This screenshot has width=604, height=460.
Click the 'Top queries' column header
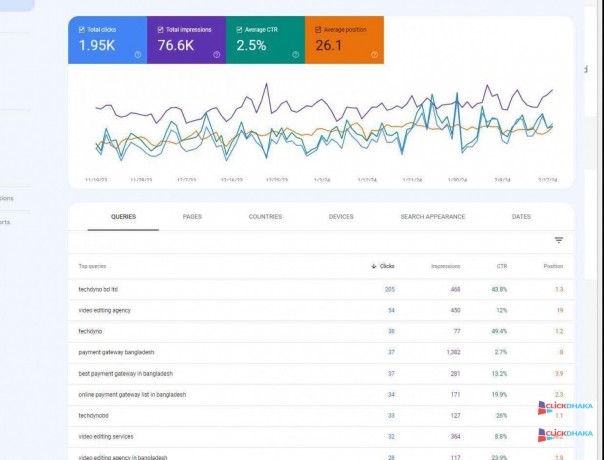[x=92, y=266]
